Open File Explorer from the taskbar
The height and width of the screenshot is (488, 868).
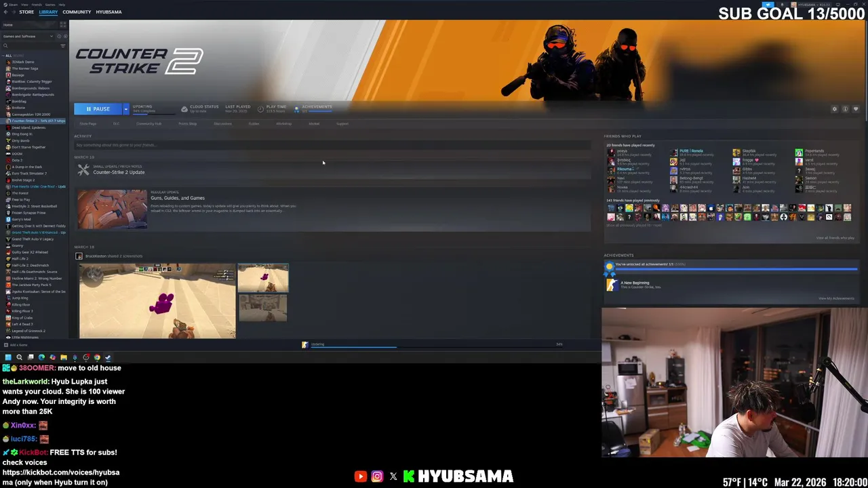click(64, 357)
